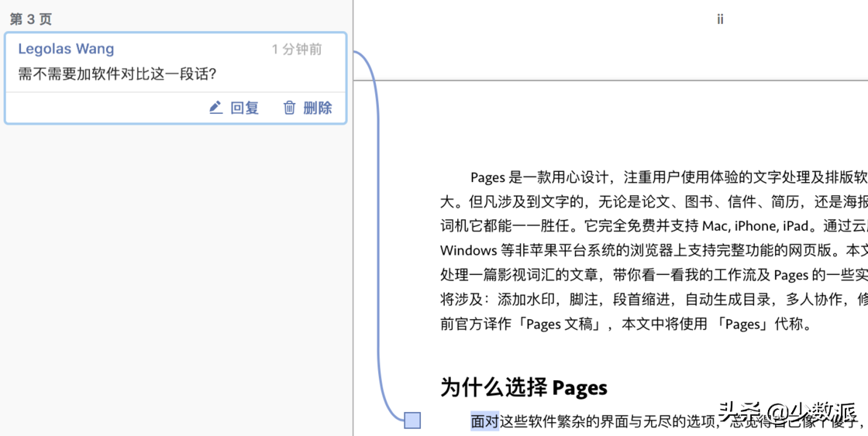Click the 第 3 页 page label
Image resolution: width=868 pixels, height=436 pixels.
tap(31, 19)
